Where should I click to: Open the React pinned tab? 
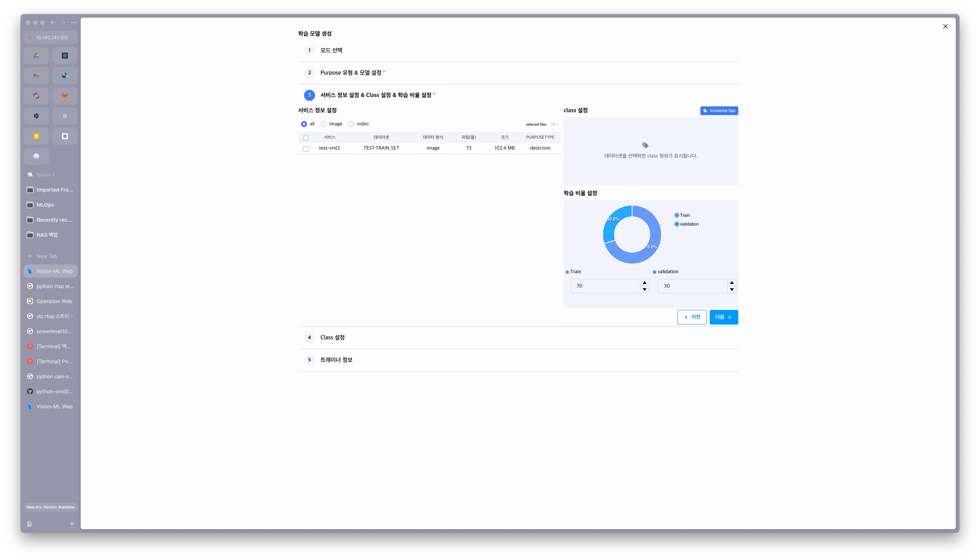(65, 55)
